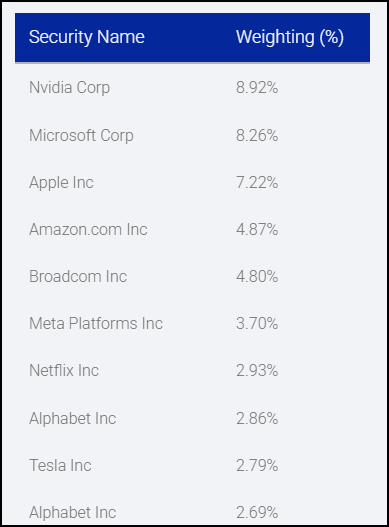389x527 pixels.
Task: Click the 2.79% weighting value
Action: [257, 466]
